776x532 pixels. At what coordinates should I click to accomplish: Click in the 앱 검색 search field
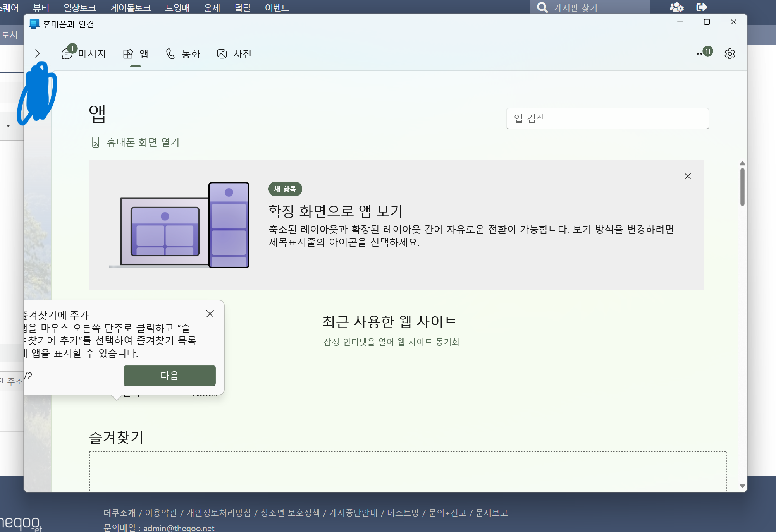[607, 118]
